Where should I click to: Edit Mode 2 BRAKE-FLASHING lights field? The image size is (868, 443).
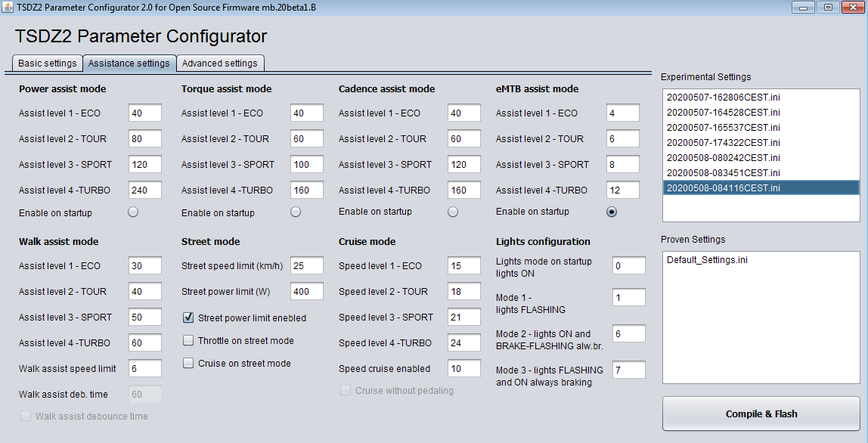click(x=629, y=334)
